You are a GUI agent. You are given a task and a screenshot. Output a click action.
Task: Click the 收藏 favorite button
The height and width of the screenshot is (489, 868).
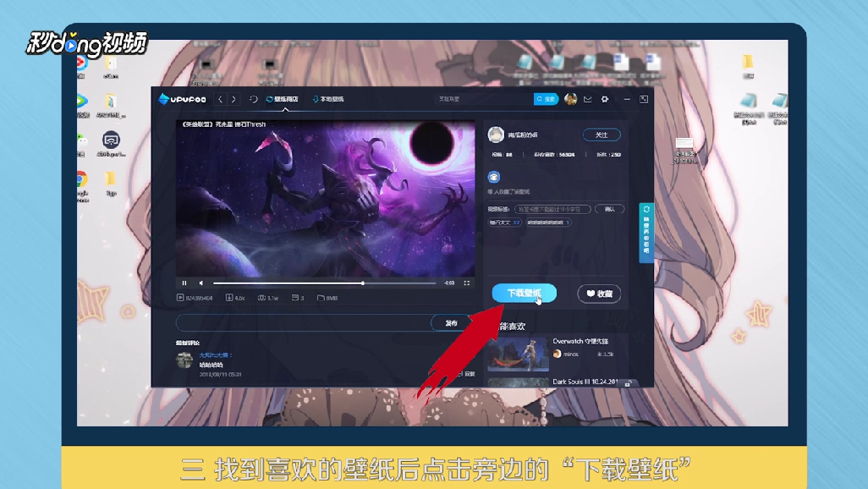pos(599,294)
